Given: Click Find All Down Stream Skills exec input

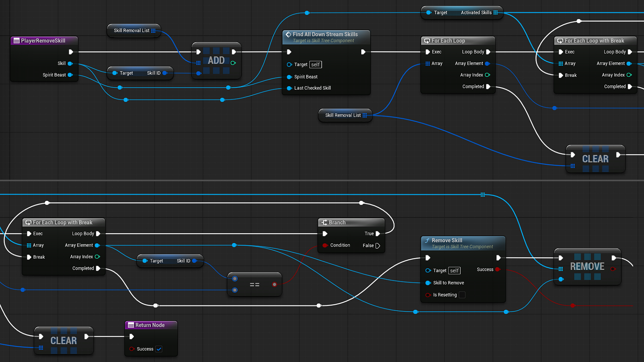Looking at the screenshot, I should 289,52.
